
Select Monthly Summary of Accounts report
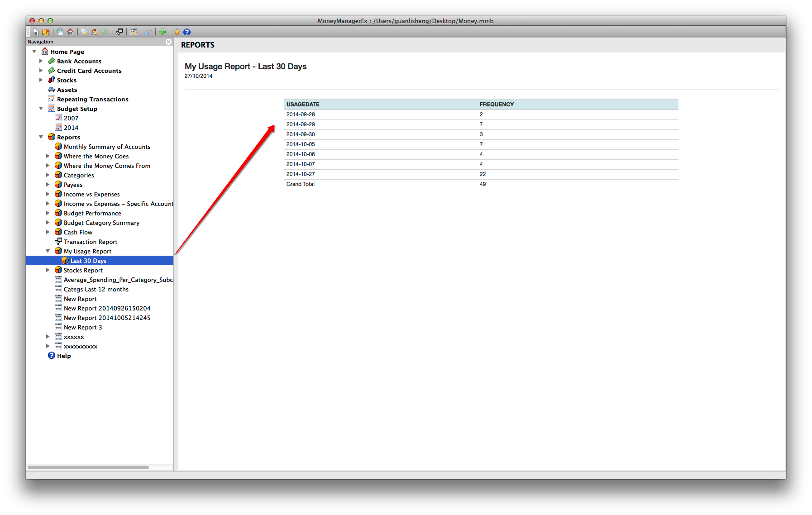[x=107, y=147]
